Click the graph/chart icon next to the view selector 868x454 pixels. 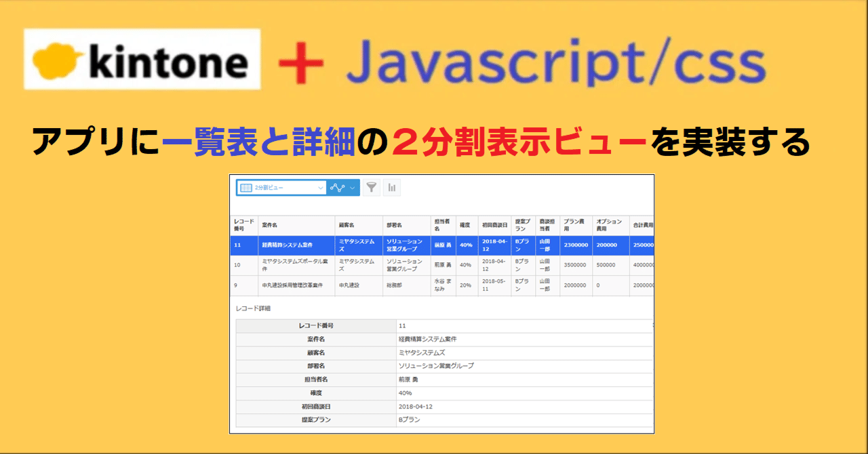pyautogui.click(x=337, y=188)
